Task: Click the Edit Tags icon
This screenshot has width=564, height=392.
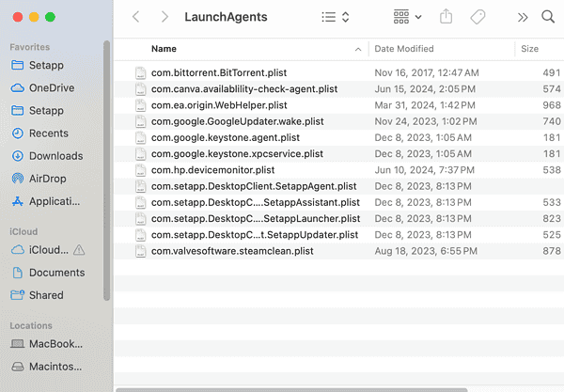Action: (x=477, y=17)
